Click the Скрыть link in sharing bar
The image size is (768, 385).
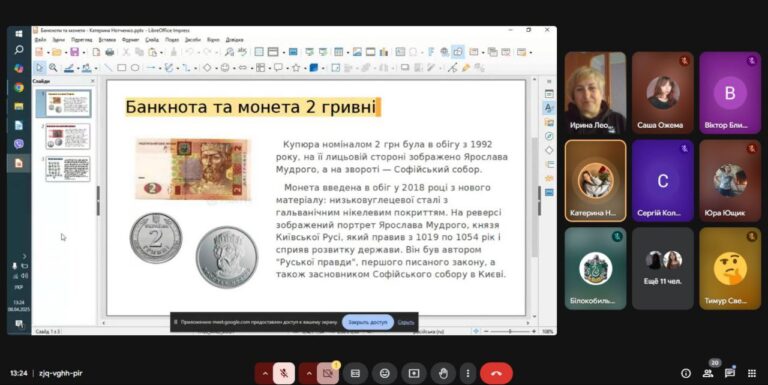[x=406, y=322]
